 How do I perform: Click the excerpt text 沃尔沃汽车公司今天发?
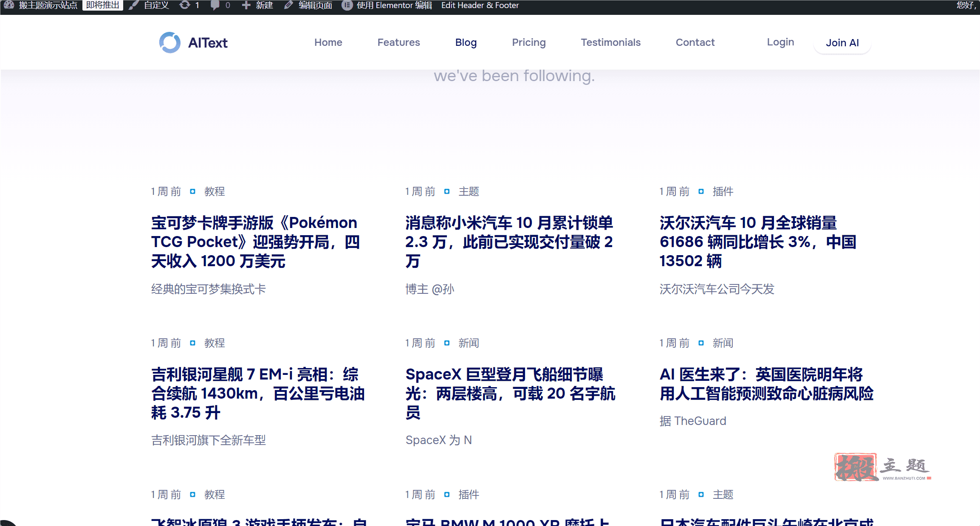point(717,289)
